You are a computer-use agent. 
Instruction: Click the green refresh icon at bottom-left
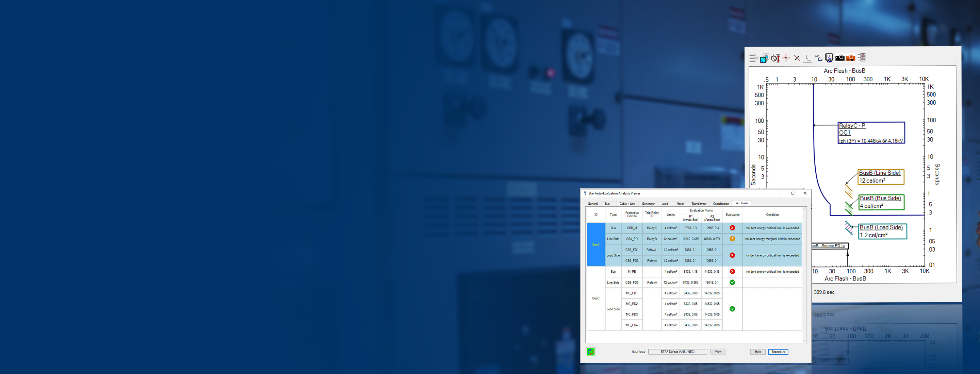[590, 352]
